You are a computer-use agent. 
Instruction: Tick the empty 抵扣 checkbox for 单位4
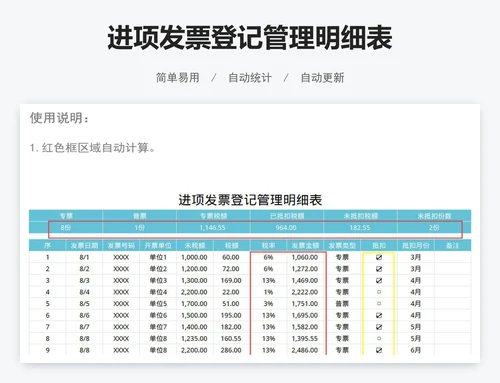pyautogui.click(x=379, y=292)
